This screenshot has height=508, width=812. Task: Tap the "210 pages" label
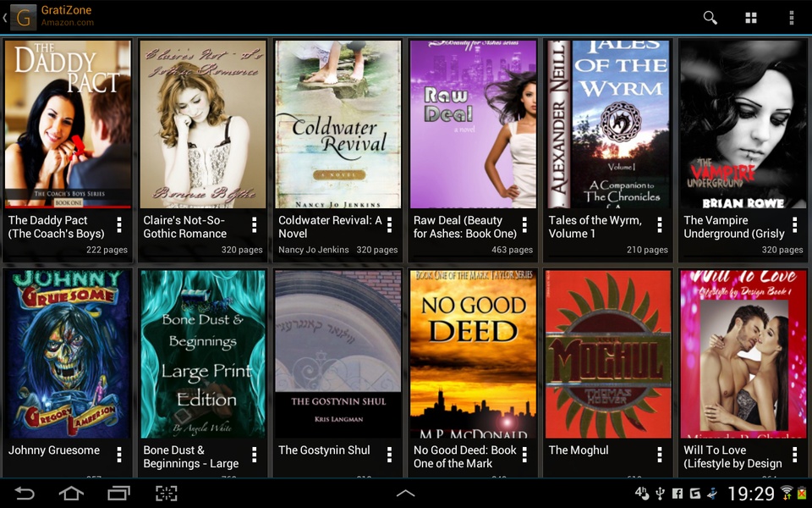(647, 250)
